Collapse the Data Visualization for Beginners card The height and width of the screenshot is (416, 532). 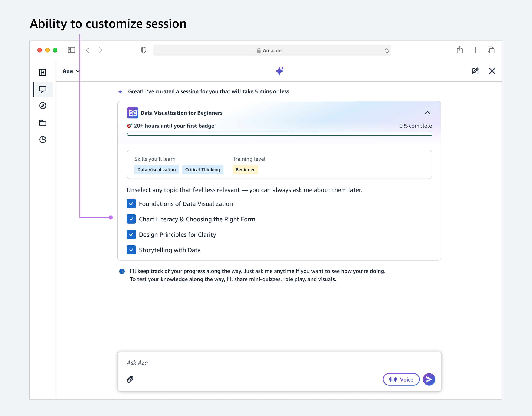[x=428, y=113]
